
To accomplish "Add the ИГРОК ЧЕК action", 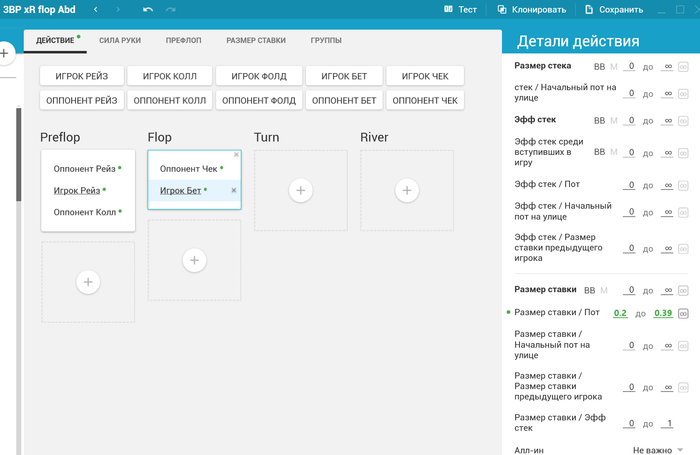I will coord(425,76).
